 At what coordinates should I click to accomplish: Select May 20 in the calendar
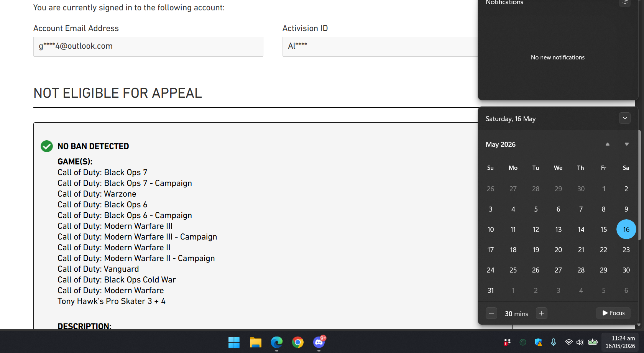coord(559,250)
